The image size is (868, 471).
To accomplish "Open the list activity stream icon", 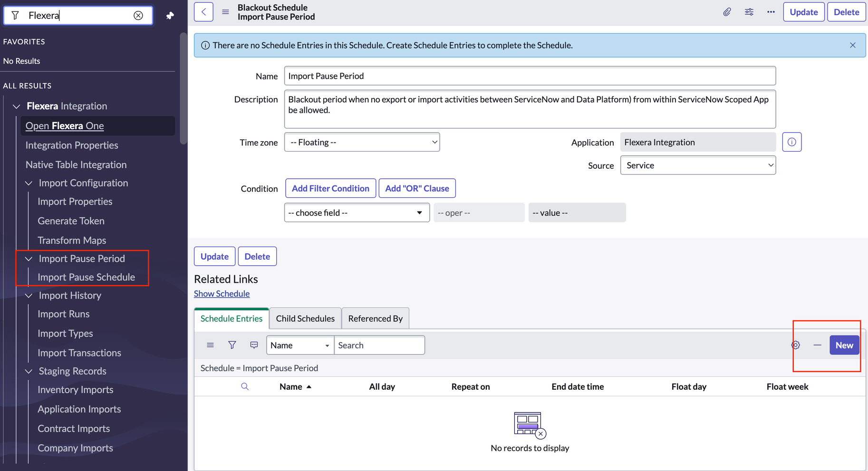I will click(254, 345).
